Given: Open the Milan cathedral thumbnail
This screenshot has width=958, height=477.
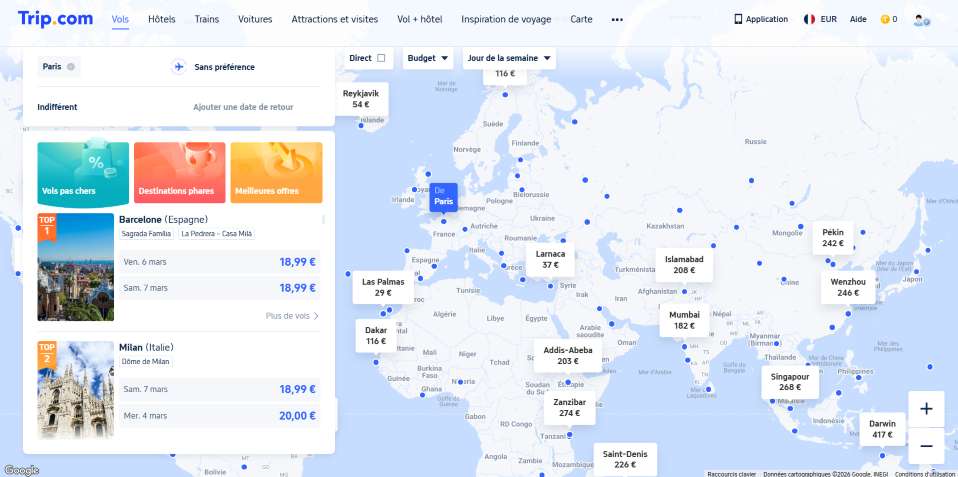Looking at the screenshot, I should (76, 390).
